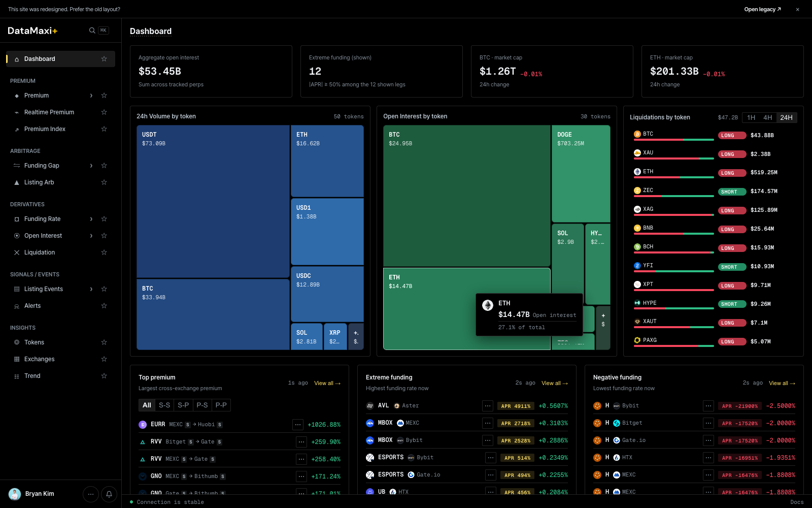Expand the Funding Gap submenu chevron
The height and width of the screenshot is (508, 812).
(x=91, y=166)
